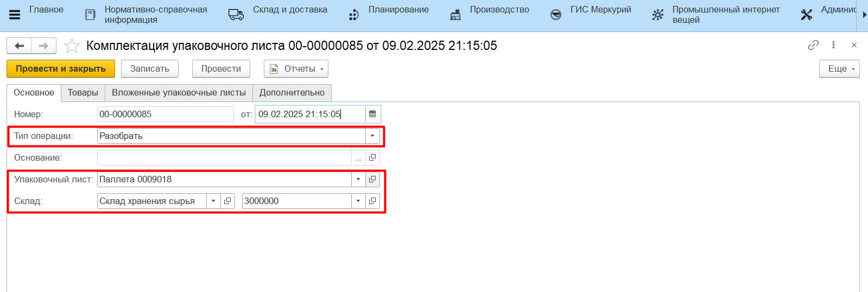This screenshot has width=868, height=292.
Task: Click the ГИС Меркурий round icon
Action: 556,15
